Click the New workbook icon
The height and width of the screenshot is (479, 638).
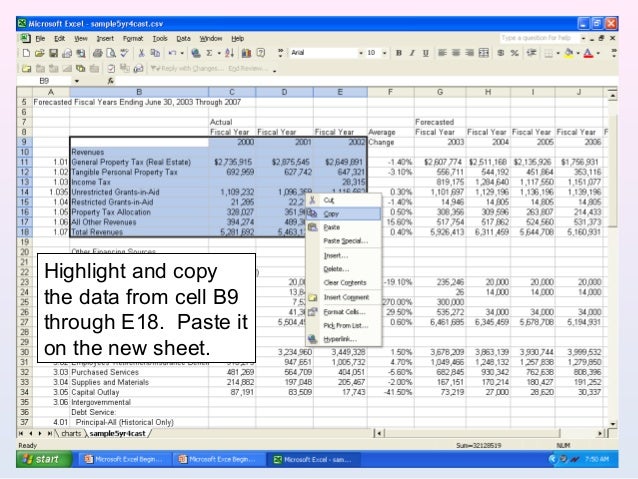[x=26, y=53]
